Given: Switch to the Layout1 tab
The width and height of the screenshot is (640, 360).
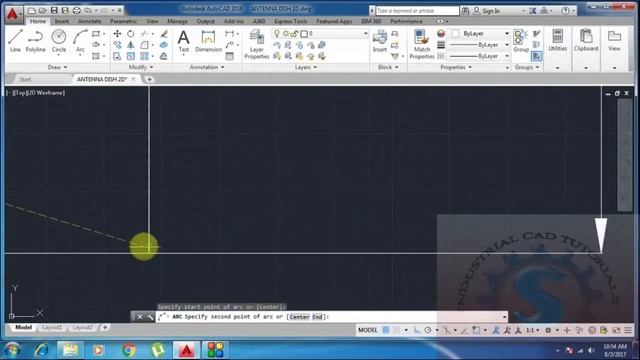Looking at the screenshot, I should tap(52, 327).
